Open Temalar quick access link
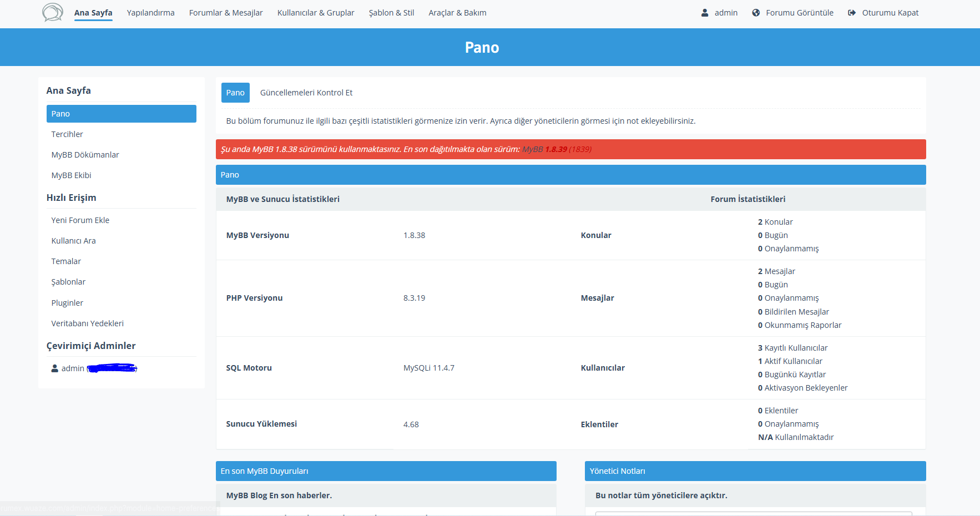 pyautogui.click(x=66, y=261)
